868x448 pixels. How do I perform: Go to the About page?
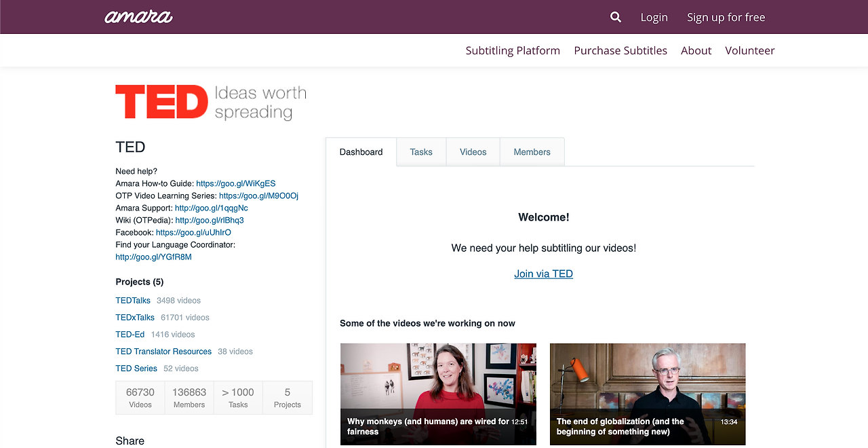(696, 50)
